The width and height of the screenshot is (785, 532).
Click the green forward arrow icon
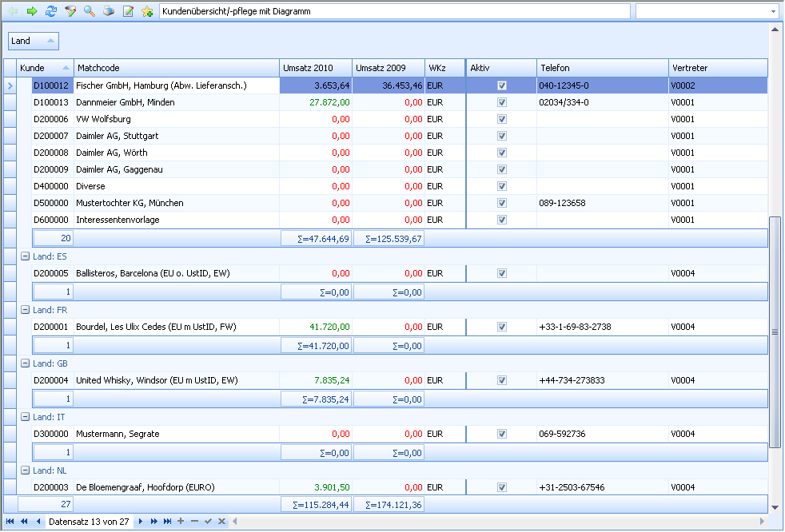32,11
